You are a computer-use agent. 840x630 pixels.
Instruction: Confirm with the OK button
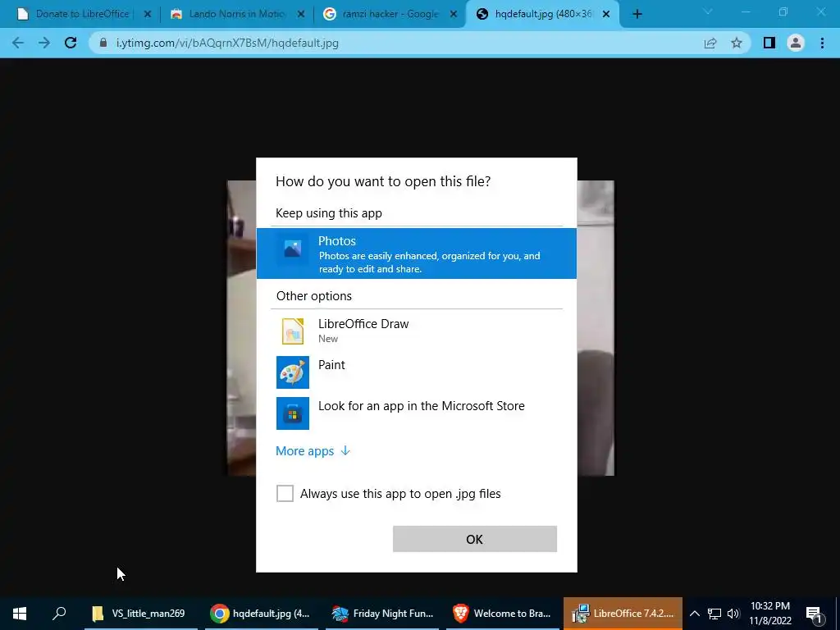(475, 539)
